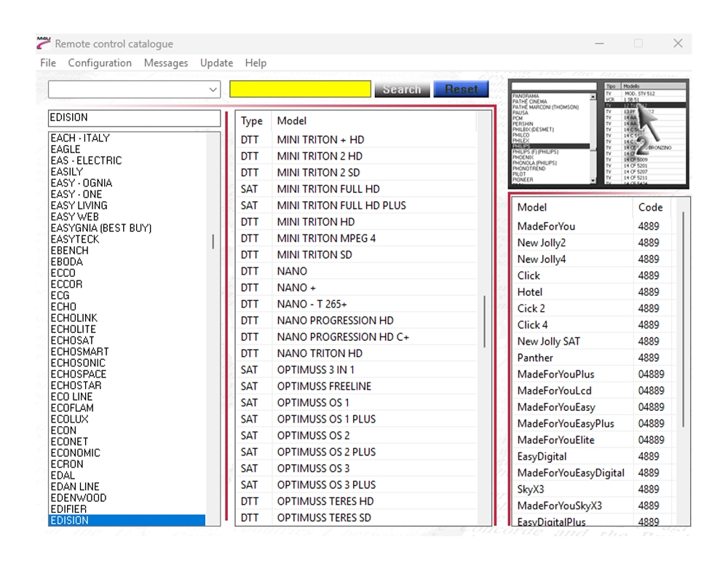Open the File menu
This screenshot has width=728, height=569.
click(48, 63)
